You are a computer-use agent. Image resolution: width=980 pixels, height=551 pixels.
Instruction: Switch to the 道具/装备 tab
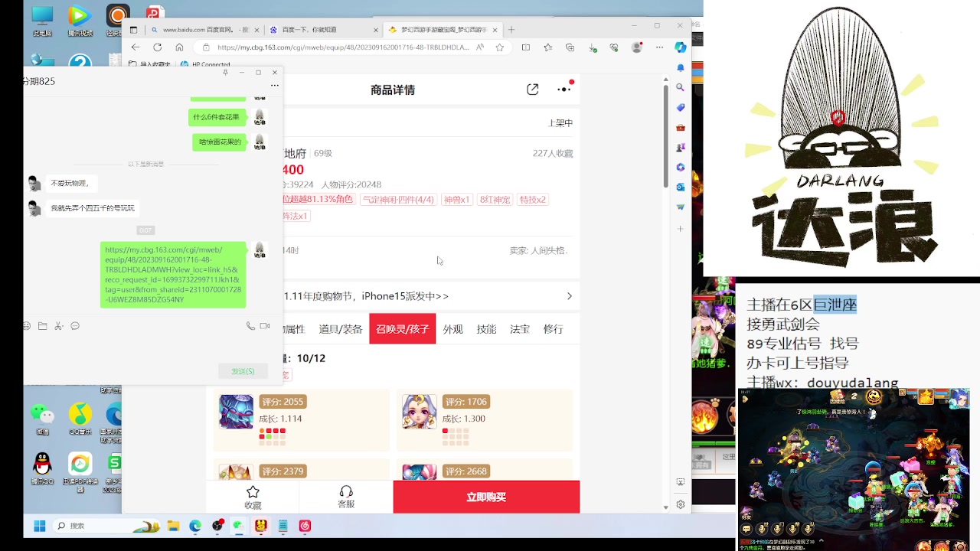click(341, 329)
